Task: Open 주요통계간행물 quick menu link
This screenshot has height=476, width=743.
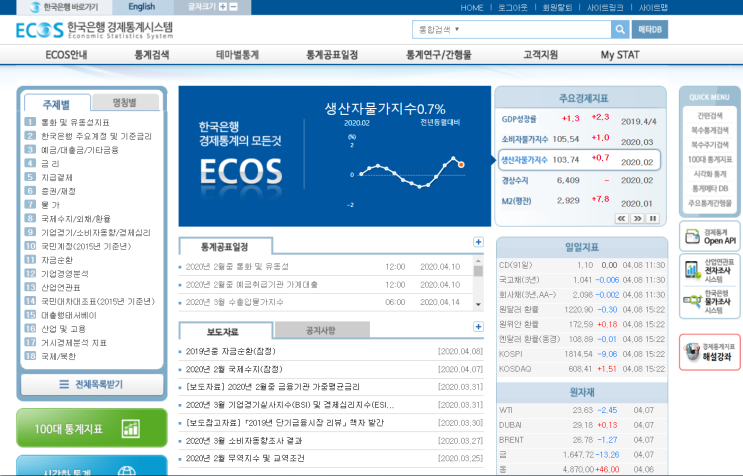Action: (710, 203)
